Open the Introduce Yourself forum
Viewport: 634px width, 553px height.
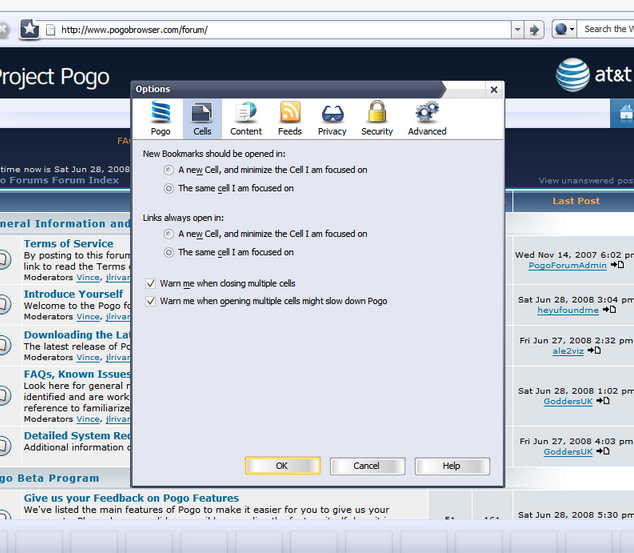(x=73, y=294)
